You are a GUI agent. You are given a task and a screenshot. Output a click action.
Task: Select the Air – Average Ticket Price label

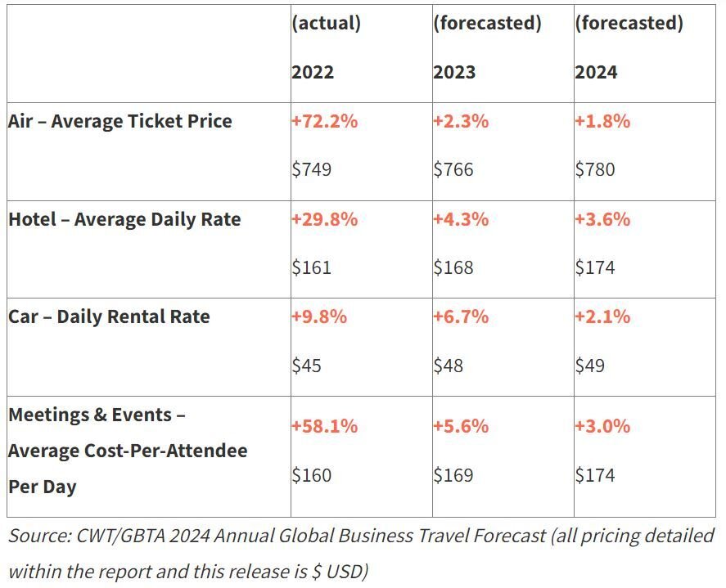point(120,121)
